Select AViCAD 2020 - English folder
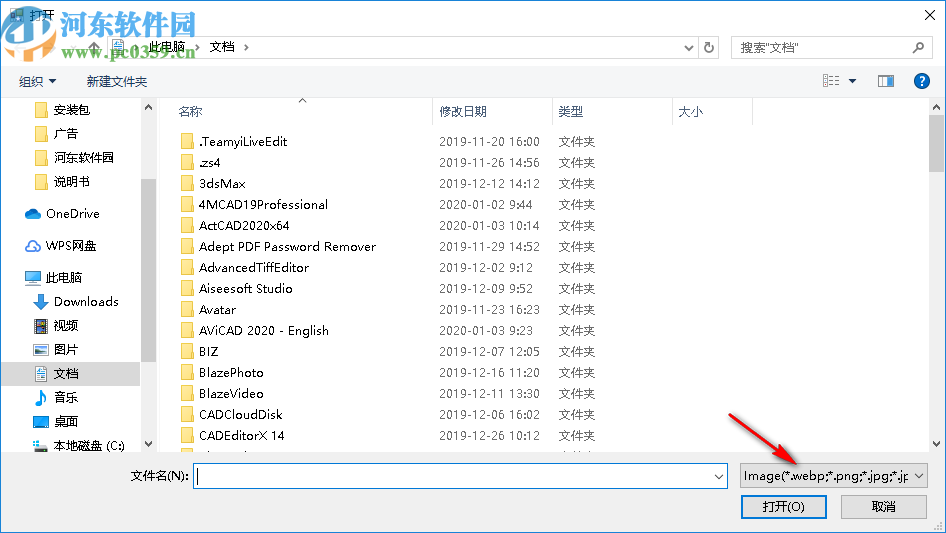Viewport: 946px width, 533px height. tap(264, 331)
